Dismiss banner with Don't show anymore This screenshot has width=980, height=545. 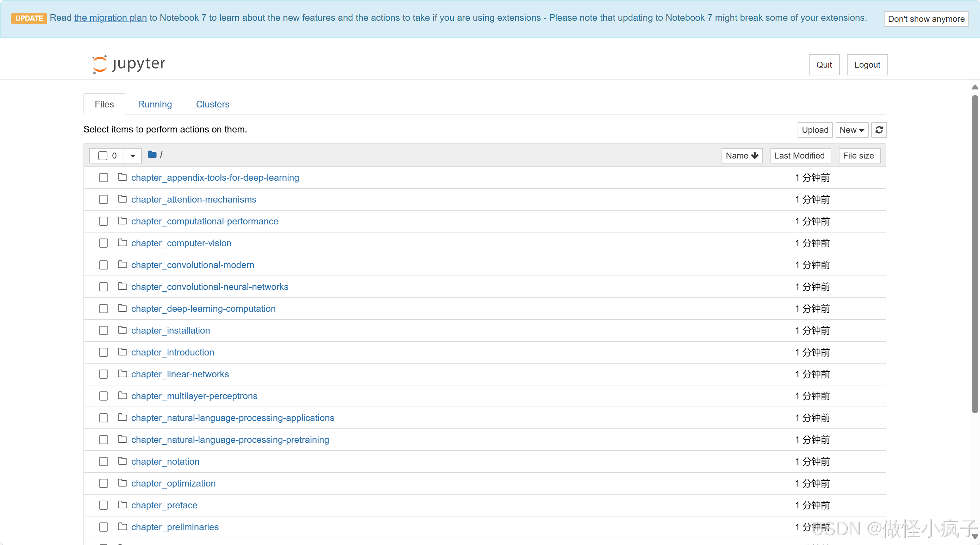click(x=926, y=19)
